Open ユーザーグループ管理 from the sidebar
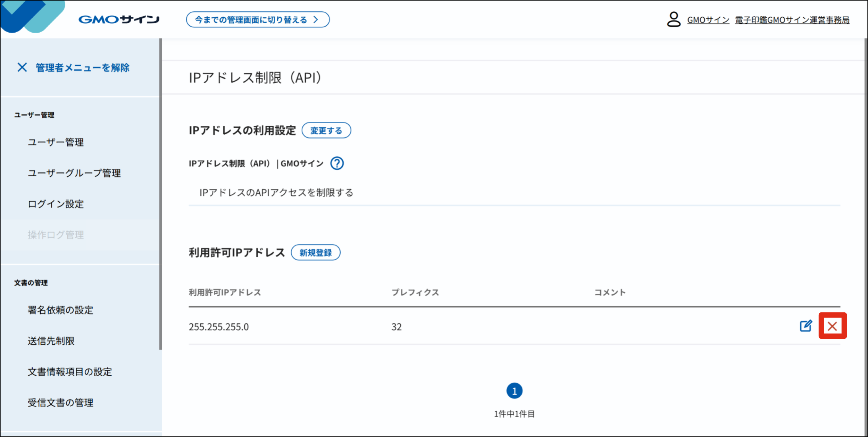The height and width of the screenshot is (437, 868). click(75, 173)
